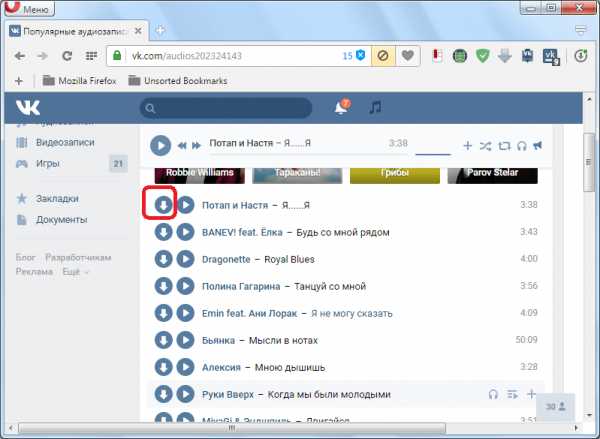Viewport: 600px width, 439px height.
Task: Add Руки Вверх track with plus icon
Action: [x=531, y=393]
